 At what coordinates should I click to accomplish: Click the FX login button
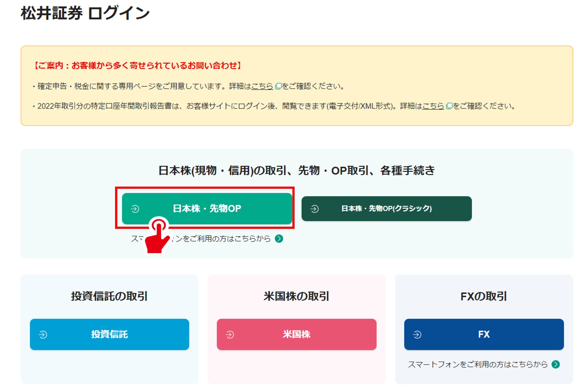tap(484, 334)
